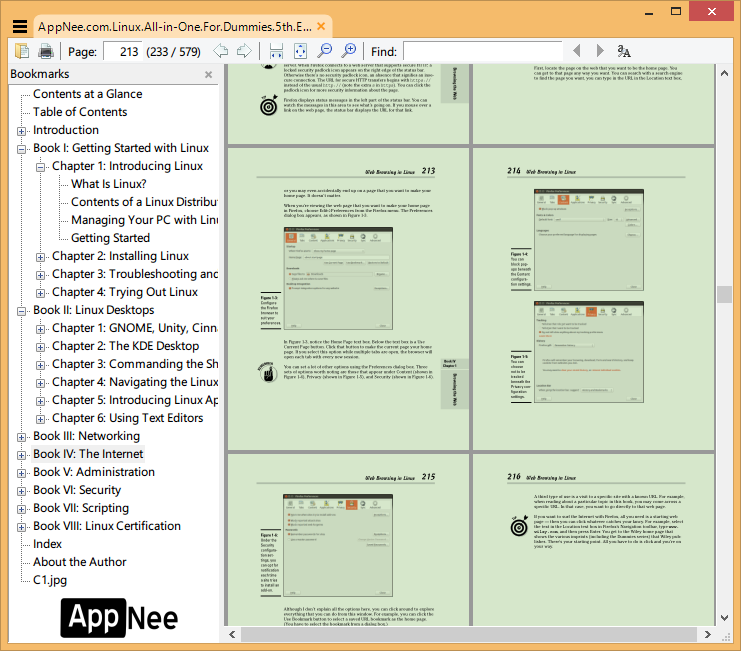The width and height of the screenshot is (741, 651).
Task: Expand Chapter 2: Installing Linux
Action: (41, 257)
